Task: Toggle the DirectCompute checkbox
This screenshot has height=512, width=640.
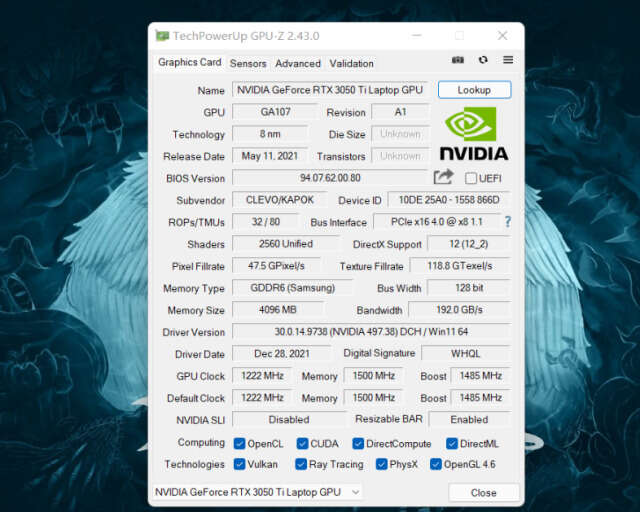Action: tap(358, 443)
